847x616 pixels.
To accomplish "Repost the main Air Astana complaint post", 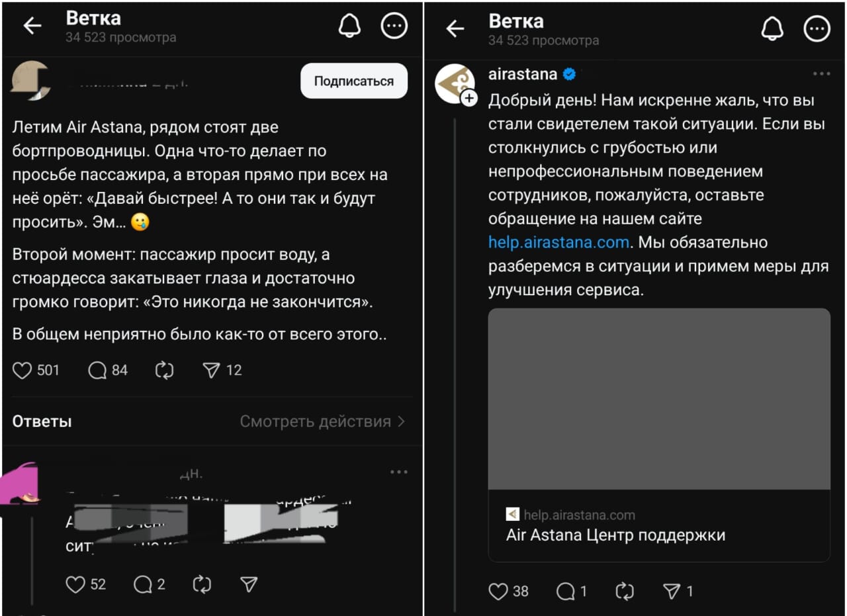I will (x=164, y=371).
